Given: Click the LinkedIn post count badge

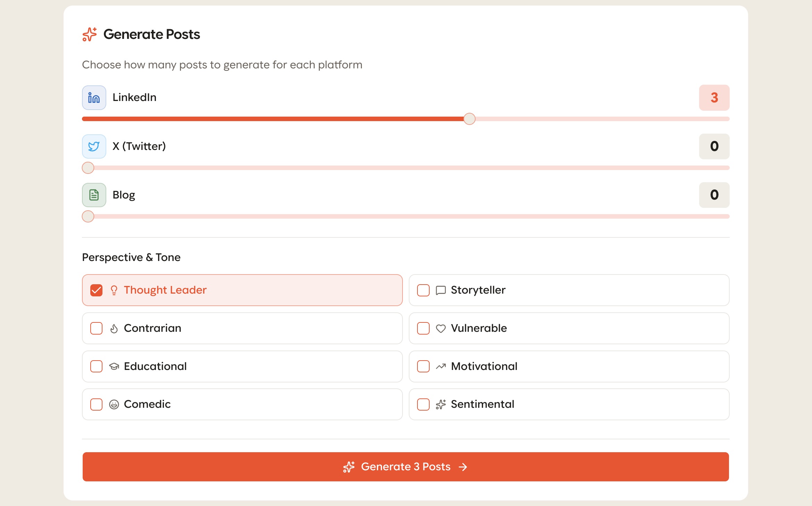Looking at the screenshot, I should click(x=714, y=98).
